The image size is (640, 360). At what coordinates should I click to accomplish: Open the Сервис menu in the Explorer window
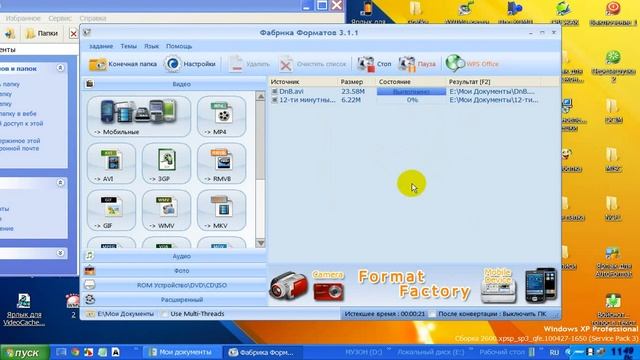tap(60, 18)
